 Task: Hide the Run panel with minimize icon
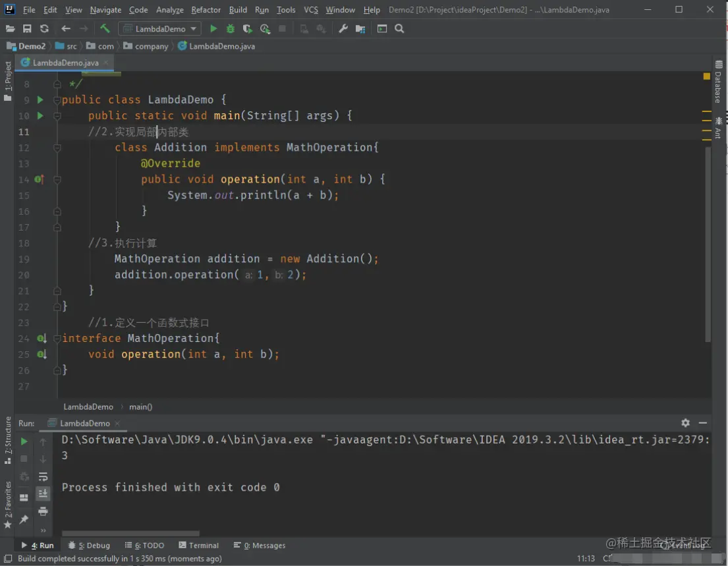(703, 422)
